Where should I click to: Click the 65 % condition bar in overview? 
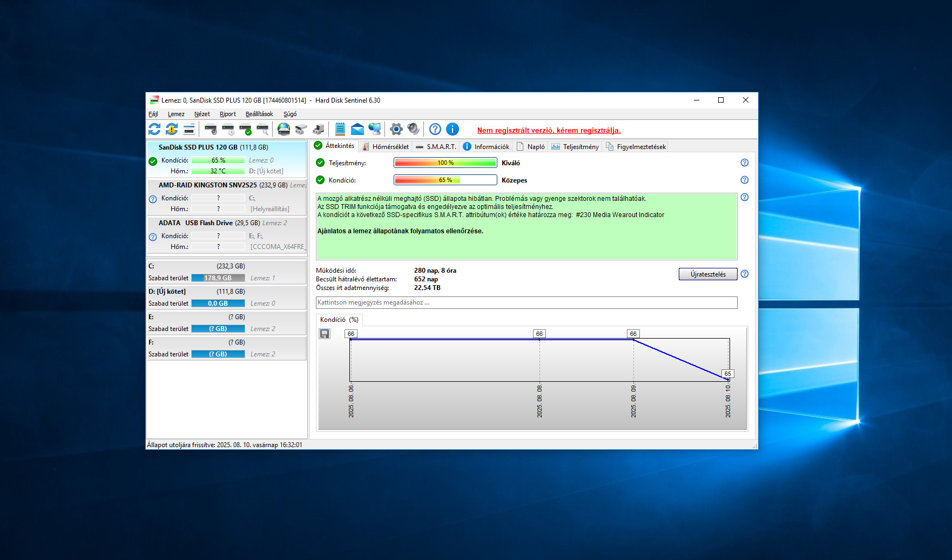445,180
